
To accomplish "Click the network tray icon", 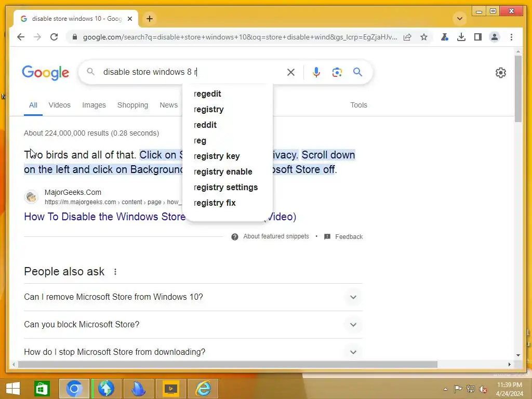I will [x=471, y=389].
